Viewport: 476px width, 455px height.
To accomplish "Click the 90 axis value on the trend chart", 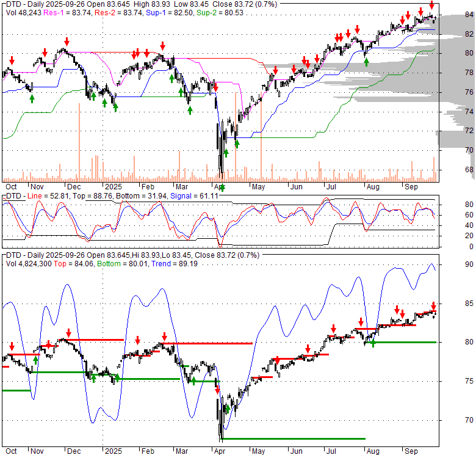I will point(469,264).
